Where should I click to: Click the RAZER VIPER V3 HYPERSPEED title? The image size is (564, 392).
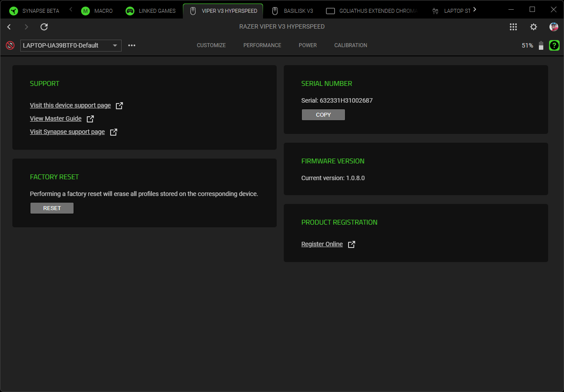click(282, 26)
